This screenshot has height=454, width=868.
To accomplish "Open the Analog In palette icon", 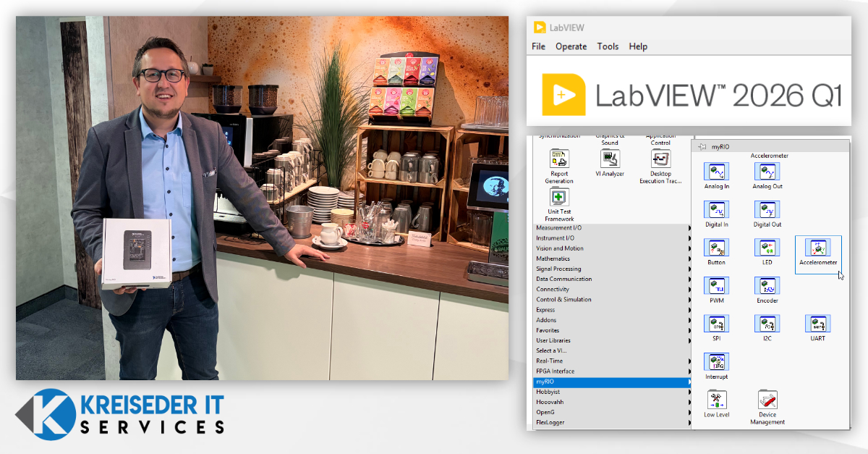I will [716, 172].
